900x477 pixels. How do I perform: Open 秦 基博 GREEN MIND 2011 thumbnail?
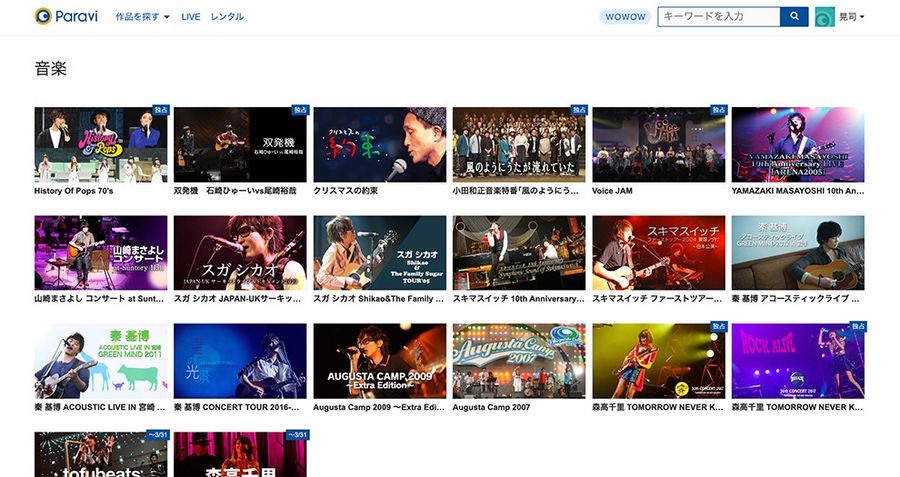pyautogui.click(x=101, y=361)
